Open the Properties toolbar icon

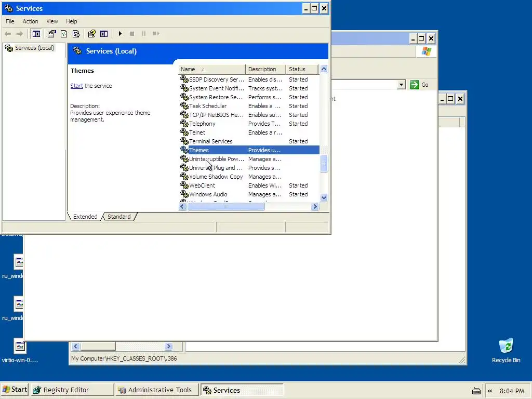[51, 34]
